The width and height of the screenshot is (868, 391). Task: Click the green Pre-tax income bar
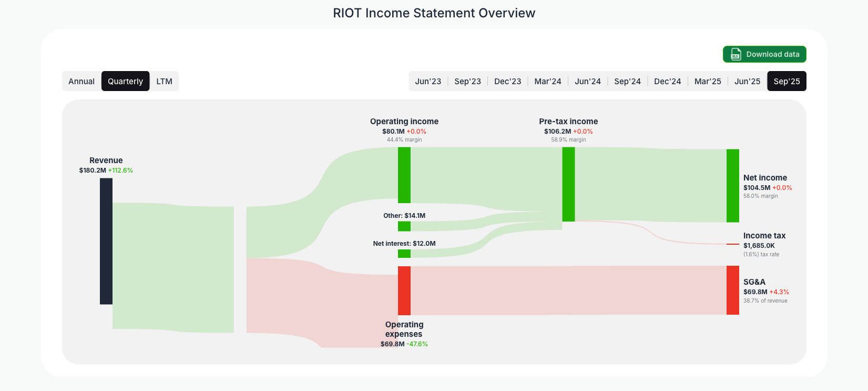point(568,184)
